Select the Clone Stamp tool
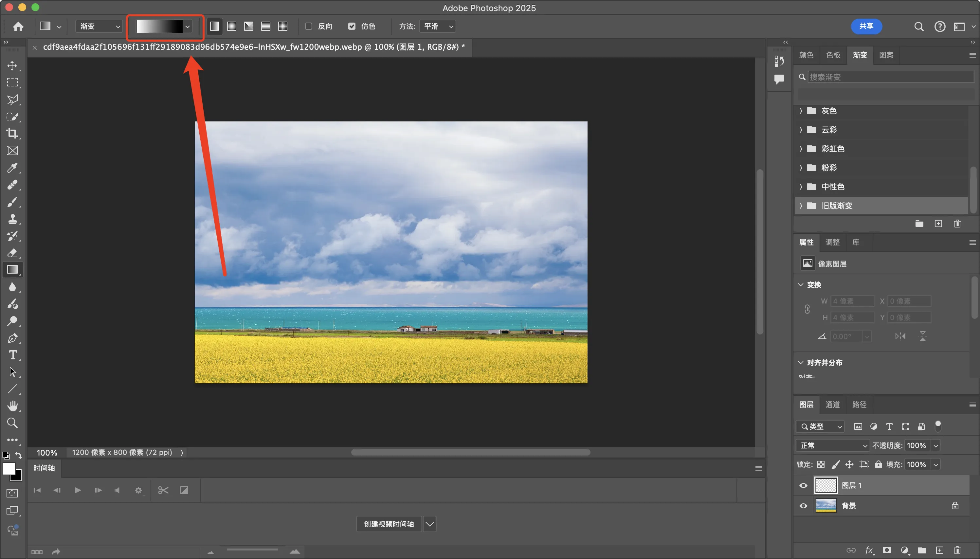Image resolution: width=980 pixels, height=559 pixels. click(x=12, y=219)
